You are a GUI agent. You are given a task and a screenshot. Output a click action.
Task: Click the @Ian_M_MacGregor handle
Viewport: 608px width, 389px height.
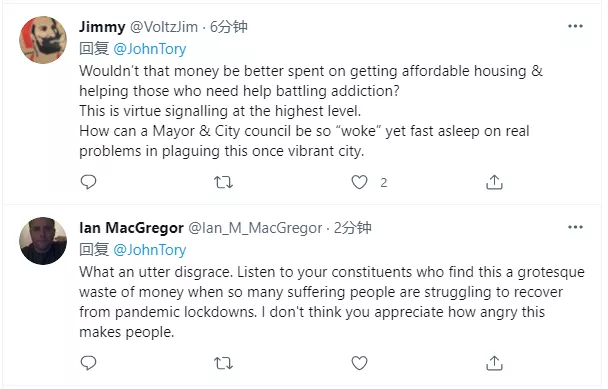coord(255,228)
